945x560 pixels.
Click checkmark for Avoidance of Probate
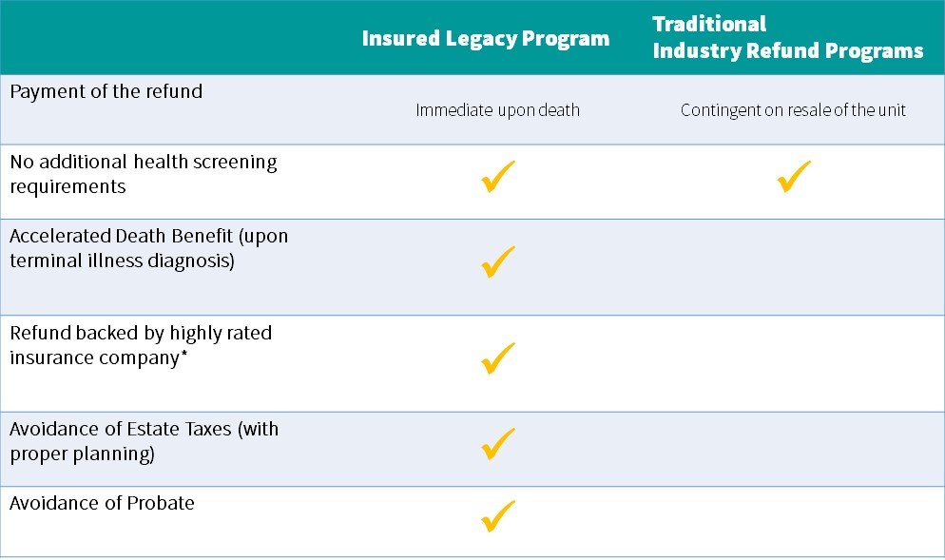point(498,516)
